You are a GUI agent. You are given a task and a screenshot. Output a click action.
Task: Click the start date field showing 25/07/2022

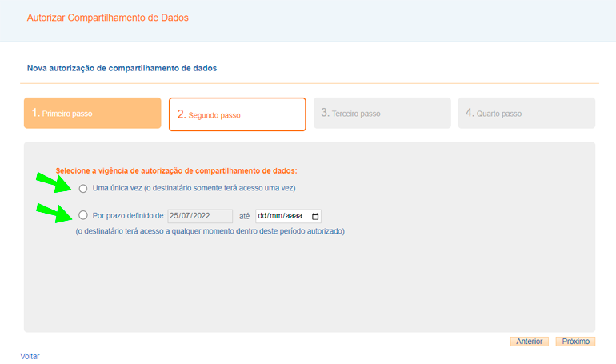[x=200, y=216]
